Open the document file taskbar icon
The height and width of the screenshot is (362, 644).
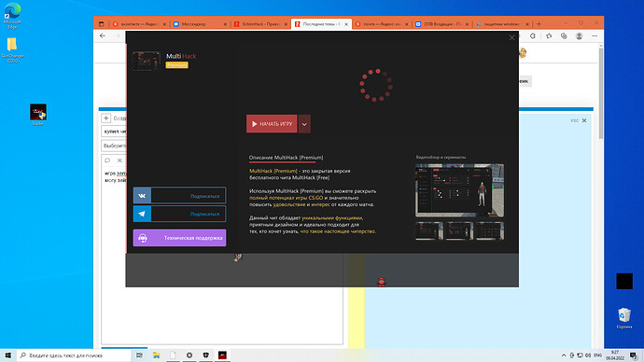(173, 355)
